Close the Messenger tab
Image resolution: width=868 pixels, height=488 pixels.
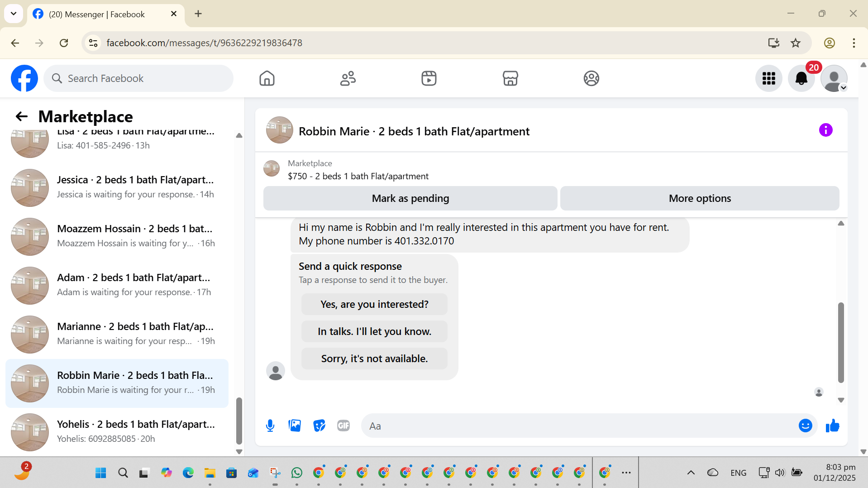click(x=174, y=14)
